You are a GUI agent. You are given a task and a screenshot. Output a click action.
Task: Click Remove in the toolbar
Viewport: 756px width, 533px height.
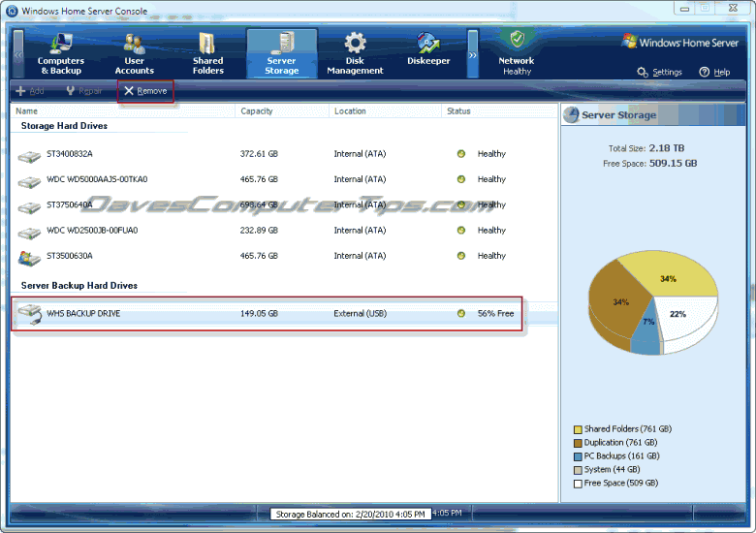point(145,90)
